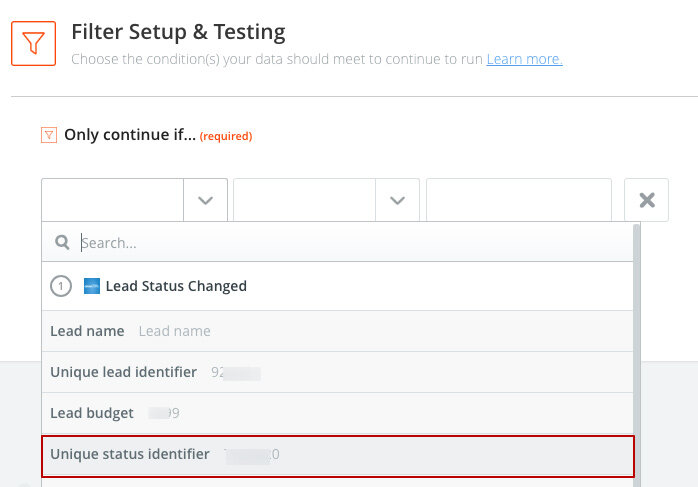Click small filter icon beside Only continue if
This screenshot has width=698, height=487.
(x=48, y=135)
